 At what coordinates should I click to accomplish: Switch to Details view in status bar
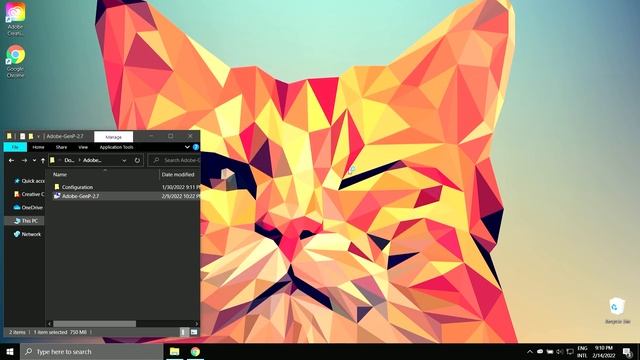click(x=184, y=332)
